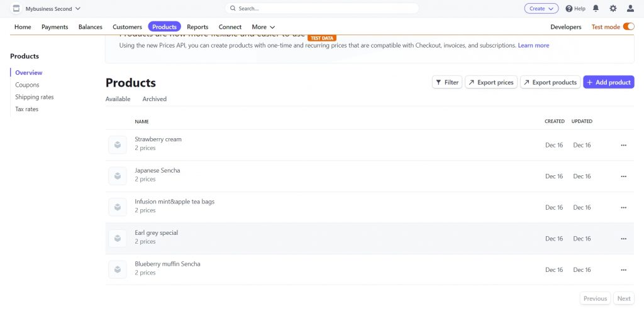Viewport: 644px width, 309px height.
Task: Expand the Mybusiness Second account switcher
Action: [53, 9]
